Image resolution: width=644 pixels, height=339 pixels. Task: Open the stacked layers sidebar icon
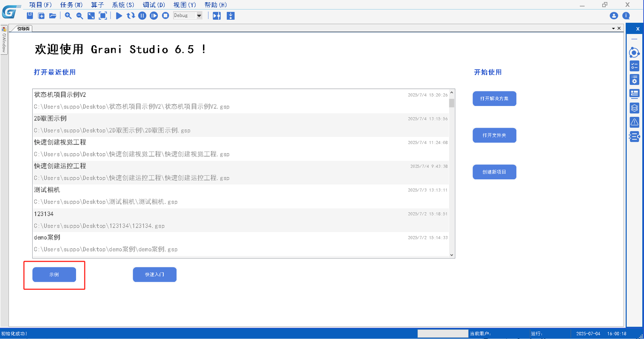pyautogui.click(x=634, y=108)
